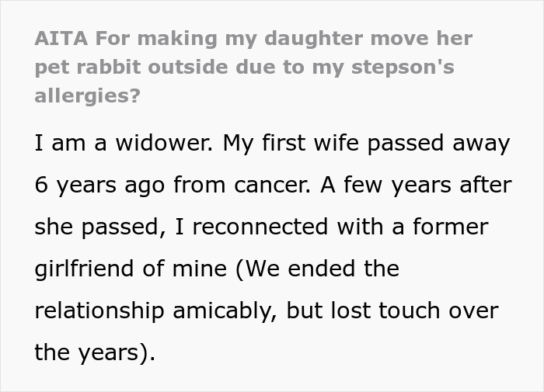Screen dimensions: 544x392
Task: Click the phrase 'but lost touch over'
Action: click(x=392, y=311)
